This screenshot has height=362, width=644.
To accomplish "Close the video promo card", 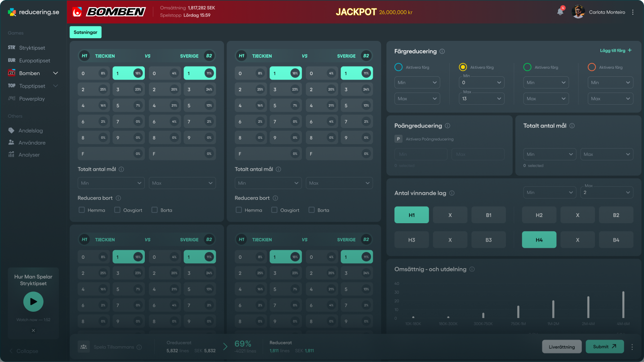I will (33, 331).
